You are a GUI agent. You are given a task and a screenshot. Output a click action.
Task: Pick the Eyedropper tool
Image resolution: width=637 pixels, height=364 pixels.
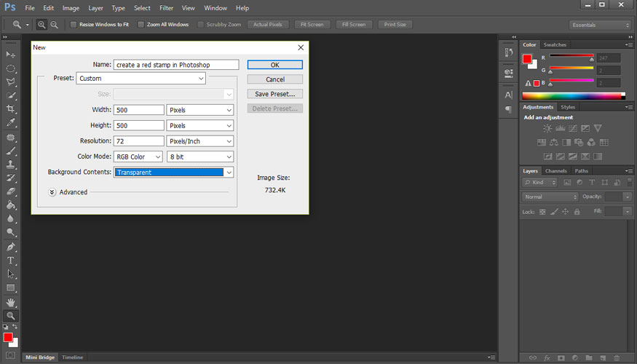pyautogui.click(x=11, y=123)
